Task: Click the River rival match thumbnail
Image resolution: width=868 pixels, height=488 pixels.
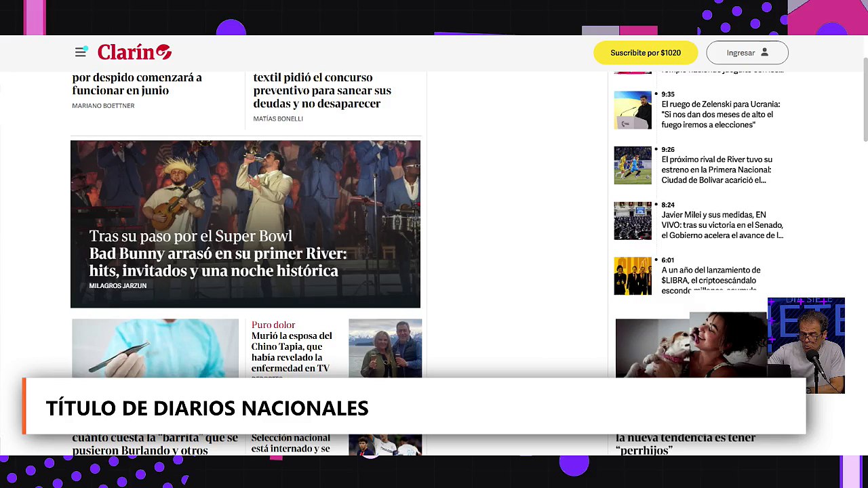Action: (633, 165)
